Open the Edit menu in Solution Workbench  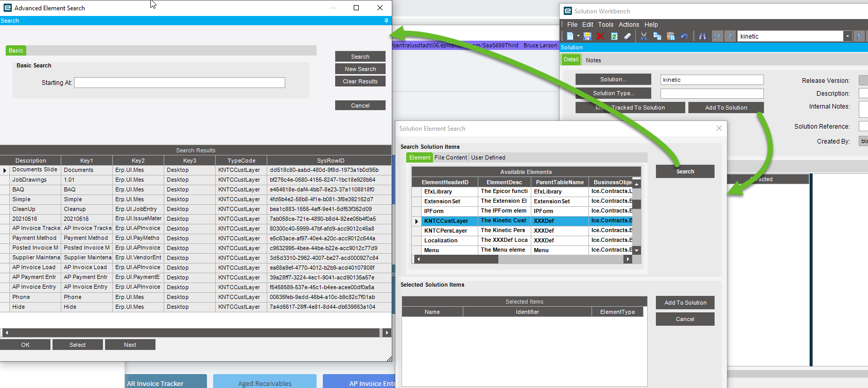tap(588, 24)
